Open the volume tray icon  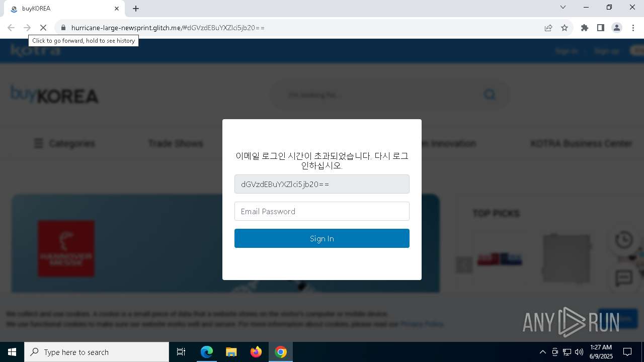pyautogui.click(x=579, y=352)
